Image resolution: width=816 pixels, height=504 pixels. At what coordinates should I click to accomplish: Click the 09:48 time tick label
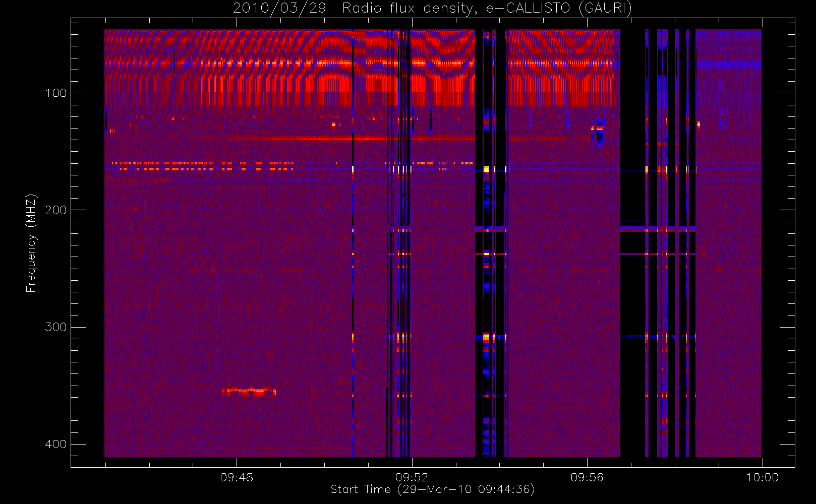point(237,477)
